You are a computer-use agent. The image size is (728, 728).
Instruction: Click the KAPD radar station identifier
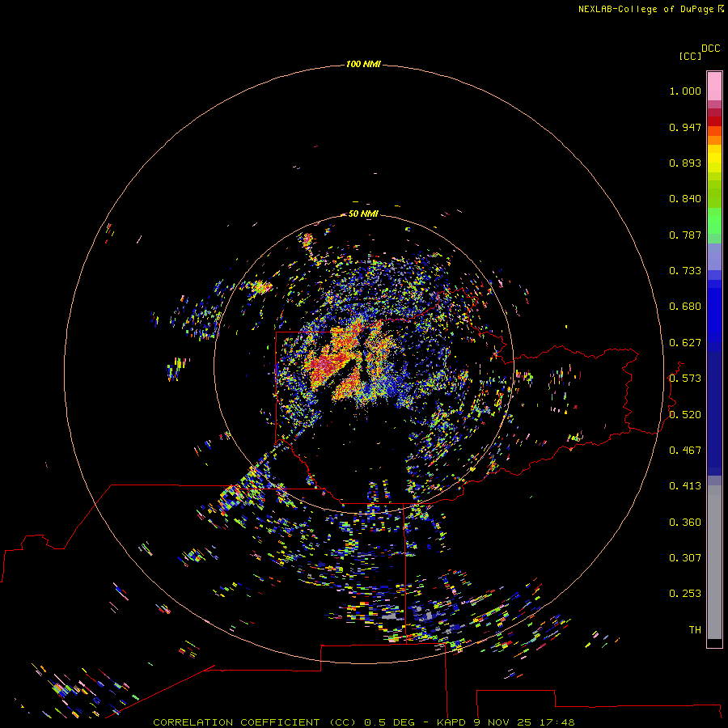pos(451,722)
